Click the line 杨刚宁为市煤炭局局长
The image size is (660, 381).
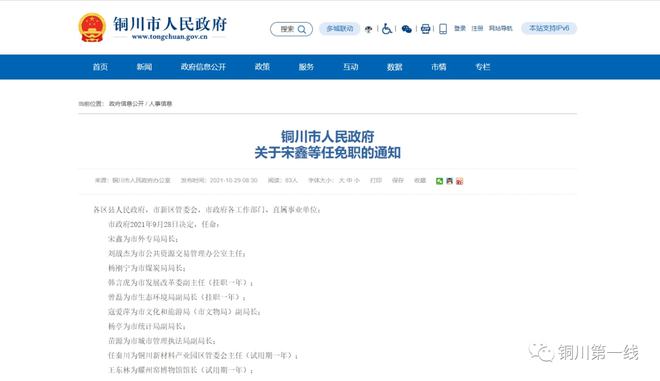coord(147,268)
